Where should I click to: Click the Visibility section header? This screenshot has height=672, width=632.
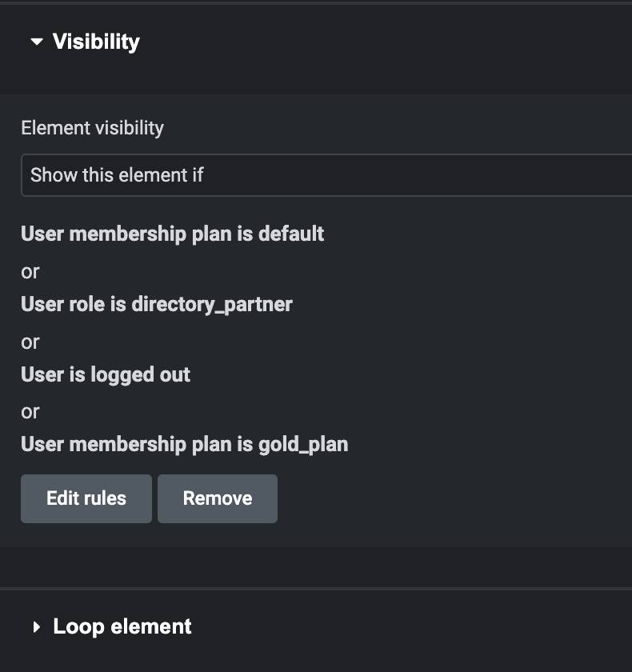pos(96,41)
